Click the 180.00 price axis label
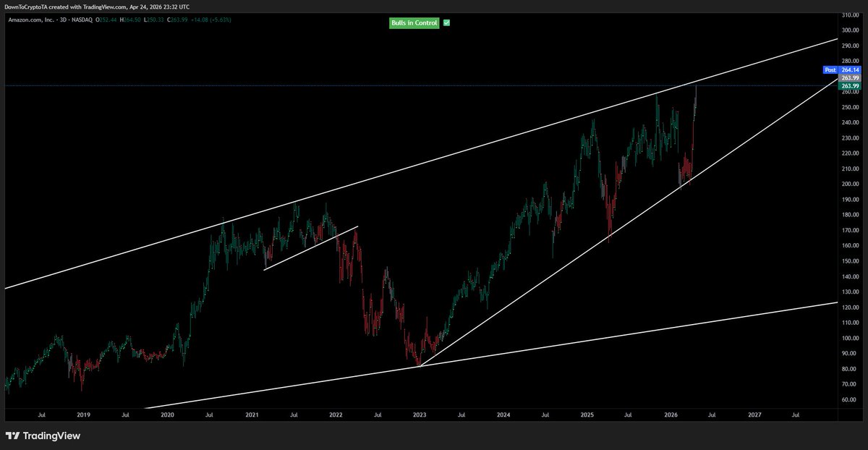The width and height of the screenshot is (868, 450). click(850, 215)
